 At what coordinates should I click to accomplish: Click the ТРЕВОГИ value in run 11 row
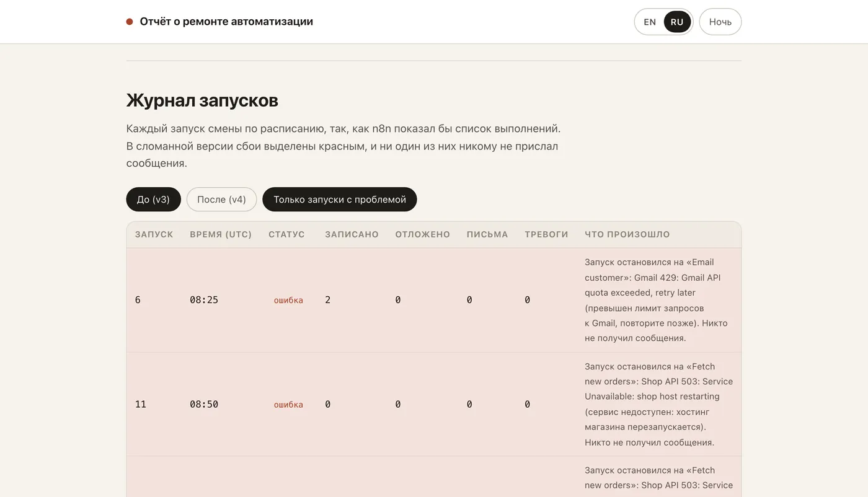[528, 405]
